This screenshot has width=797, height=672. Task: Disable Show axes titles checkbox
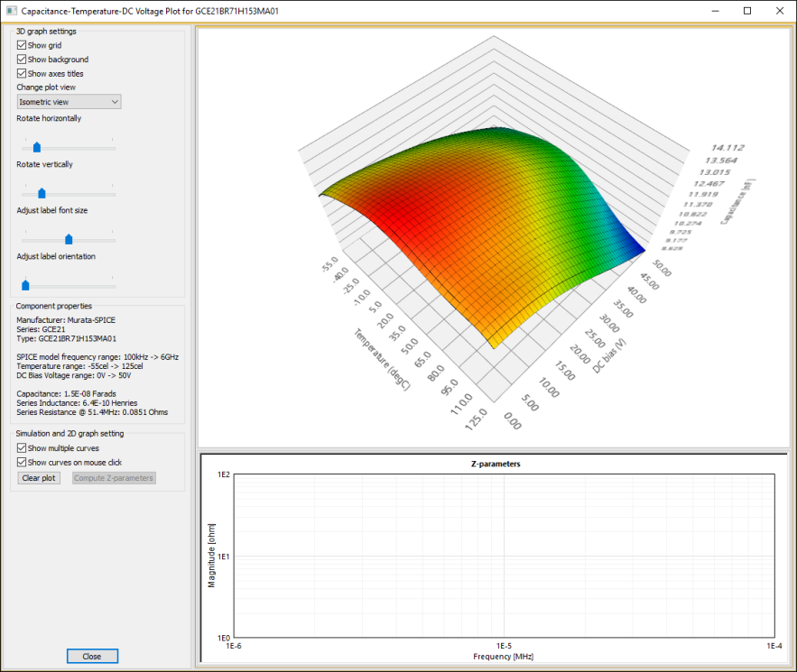click(x=22, y=74)
